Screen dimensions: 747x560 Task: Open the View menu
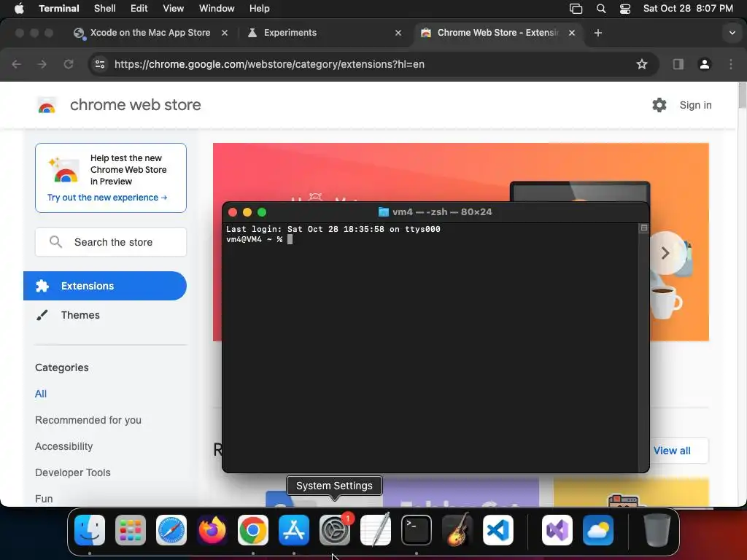[174, 9]
